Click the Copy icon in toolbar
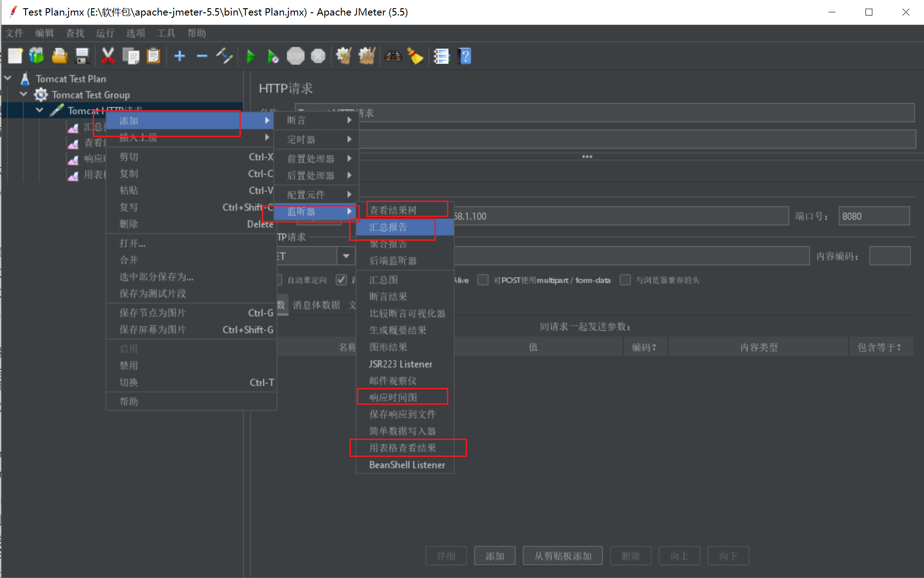The width and height of the screenshot is (924, 578). 131,56
